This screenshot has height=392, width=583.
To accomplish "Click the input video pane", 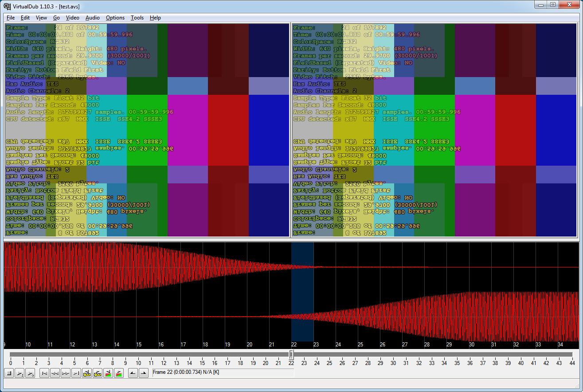I will click(x=147, y=130).
